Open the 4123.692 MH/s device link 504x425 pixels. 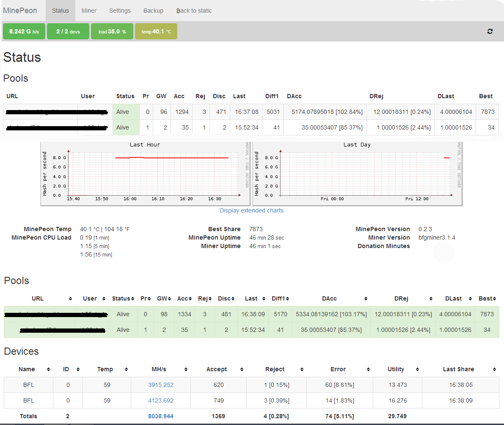pyautogui.click(x=161, y=400)
